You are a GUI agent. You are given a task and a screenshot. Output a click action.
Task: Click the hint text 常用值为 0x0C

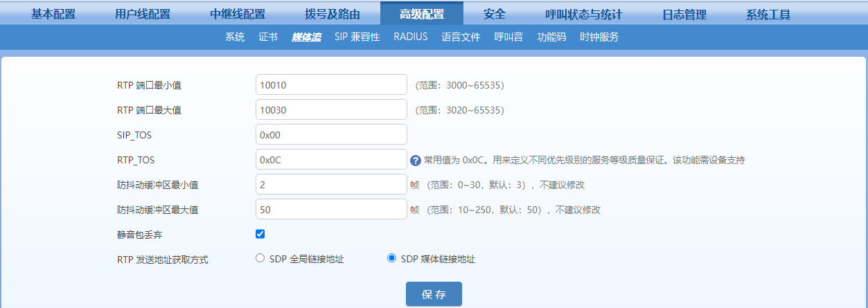tap(455, 161)
